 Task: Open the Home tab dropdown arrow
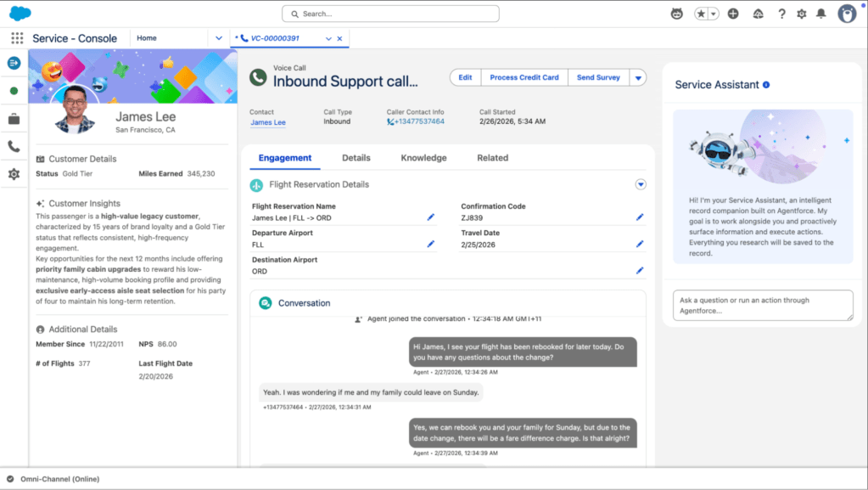pyautogui.click(x=218, y=37)
